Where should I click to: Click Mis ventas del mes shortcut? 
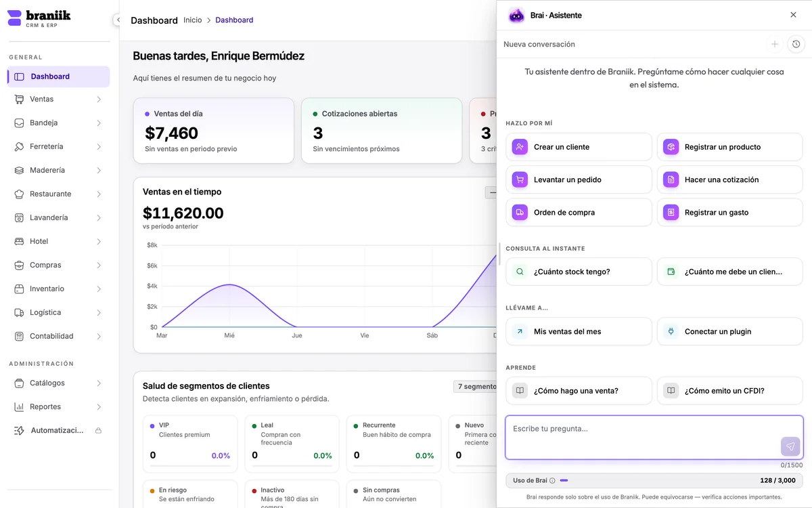(579, 331)
